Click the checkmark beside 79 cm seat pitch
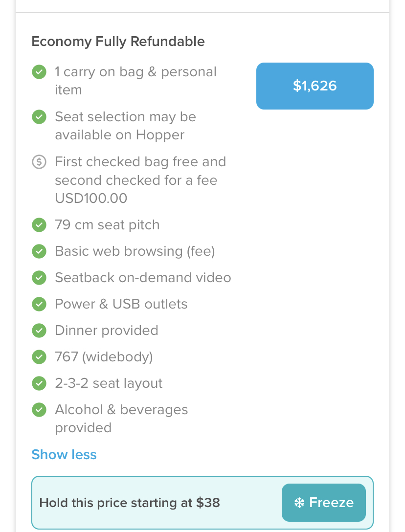Image resolution: width=405 pixels, height=532 pixels. [39, 225]
